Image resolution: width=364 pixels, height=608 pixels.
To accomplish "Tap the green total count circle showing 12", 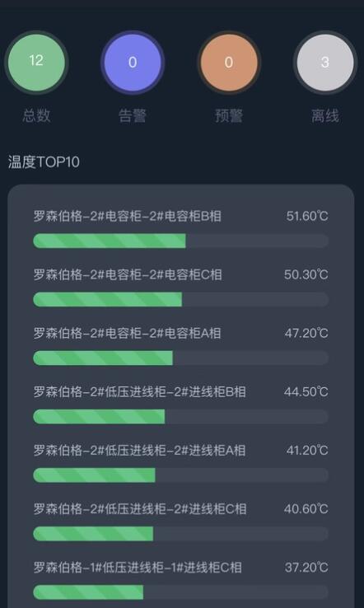I will click(x=36, y=63).
